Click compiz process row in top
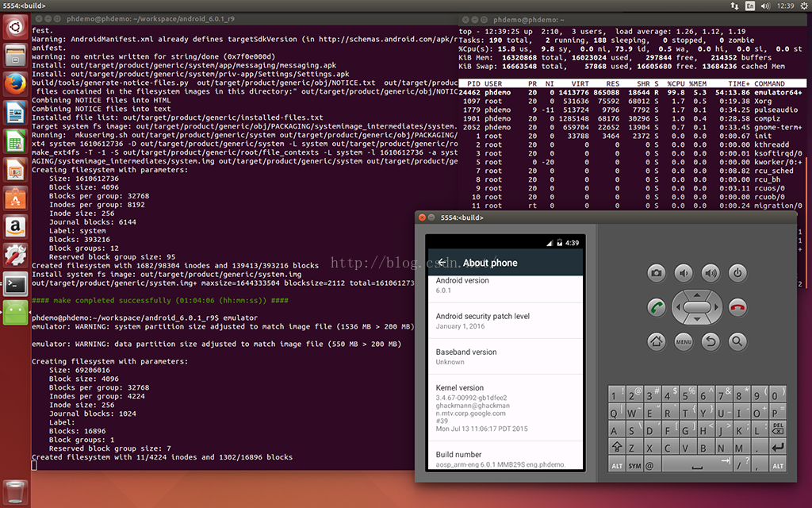 tap(632, 119)
